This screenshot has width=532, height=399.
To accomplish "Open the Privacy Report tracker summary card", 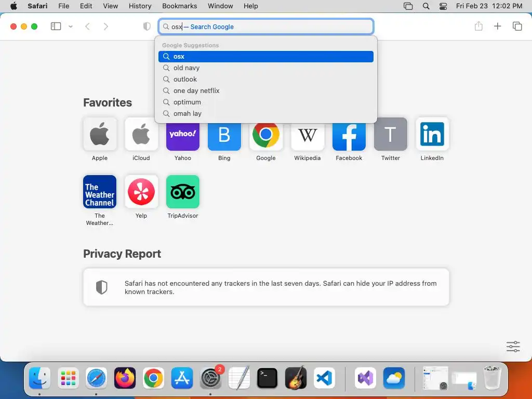I will coord(266,287).
